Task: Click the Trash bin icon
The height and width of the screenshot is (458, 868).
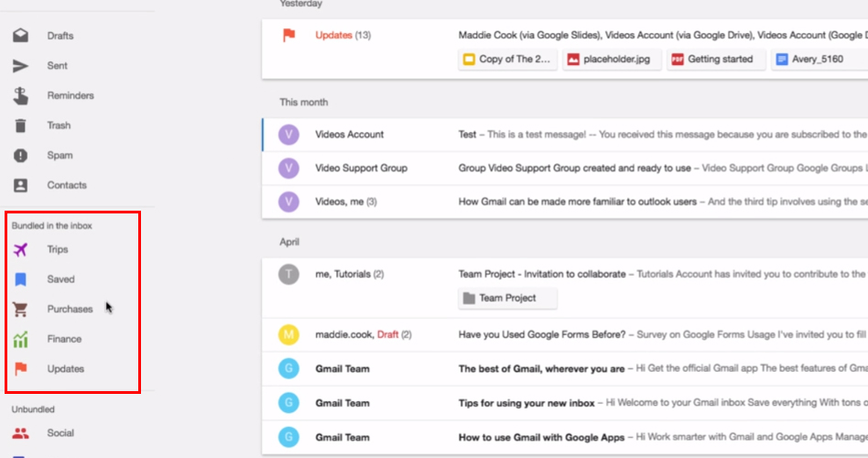Action: pyautogui.click(x=20, y=125)
